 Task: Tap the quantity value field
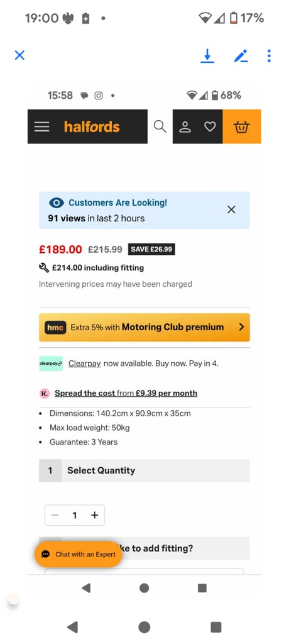pyautogui.click(x=75, y=515)
